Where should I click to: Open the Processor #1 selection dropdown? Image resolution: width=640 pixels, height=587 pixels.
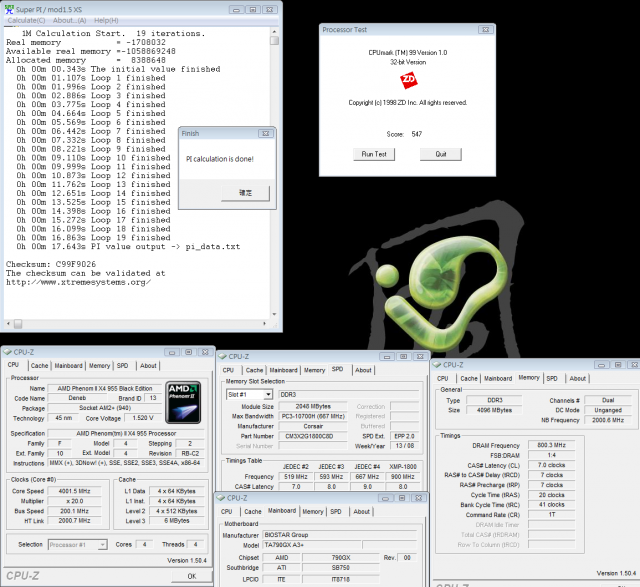[78, 545]
